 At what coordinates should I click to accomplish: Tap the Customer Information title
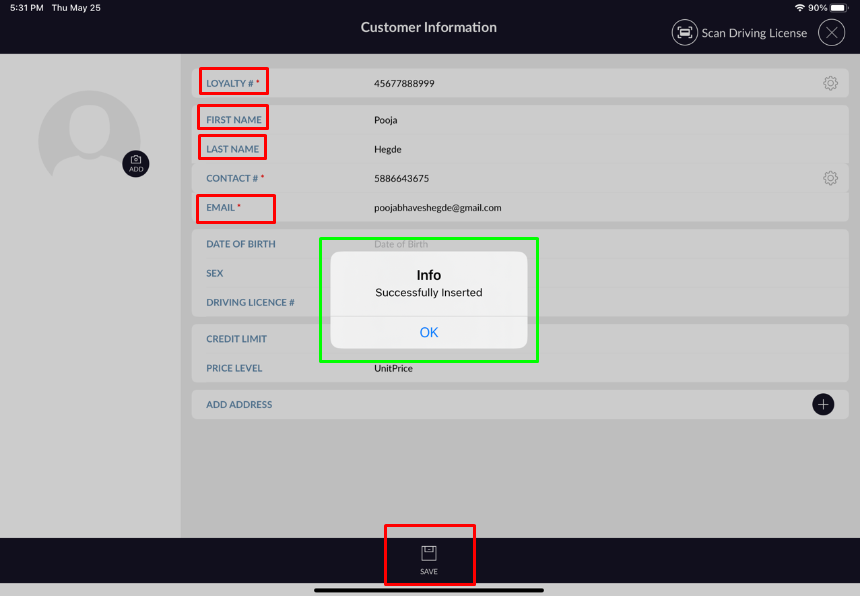(429, 27)
